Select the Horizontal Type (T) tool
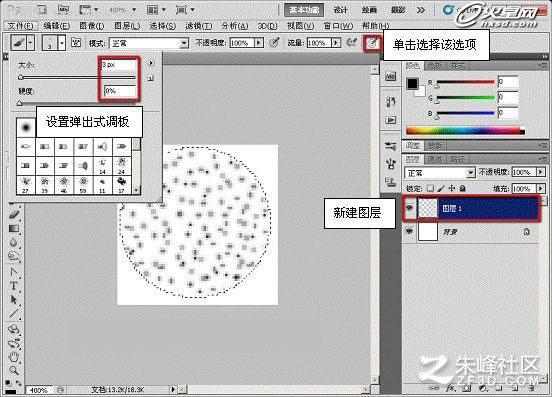 [14, 286]
